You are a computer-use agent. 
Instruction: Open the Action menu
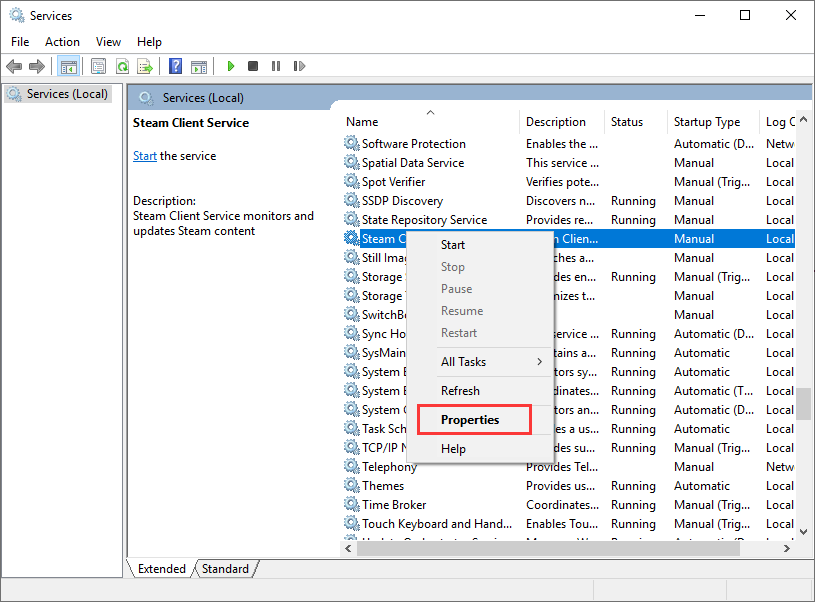(x=62, y=42)
